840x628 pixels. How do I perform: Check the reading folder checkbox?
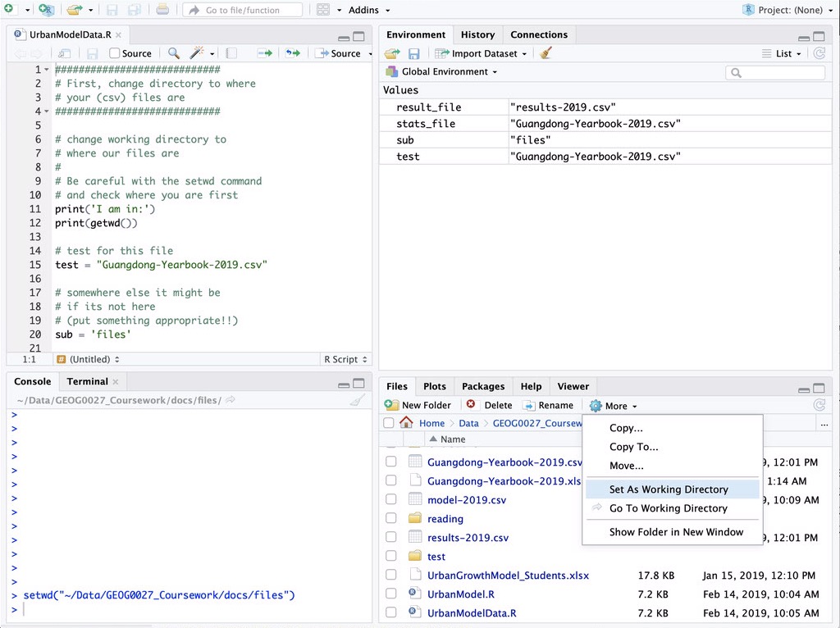(391, 517)
